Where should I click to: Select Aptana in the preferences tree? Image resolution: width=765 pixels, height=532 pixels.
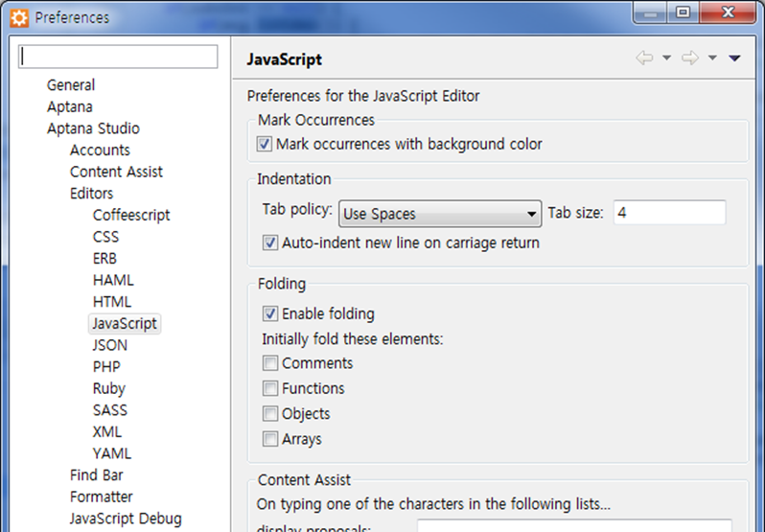70,106
